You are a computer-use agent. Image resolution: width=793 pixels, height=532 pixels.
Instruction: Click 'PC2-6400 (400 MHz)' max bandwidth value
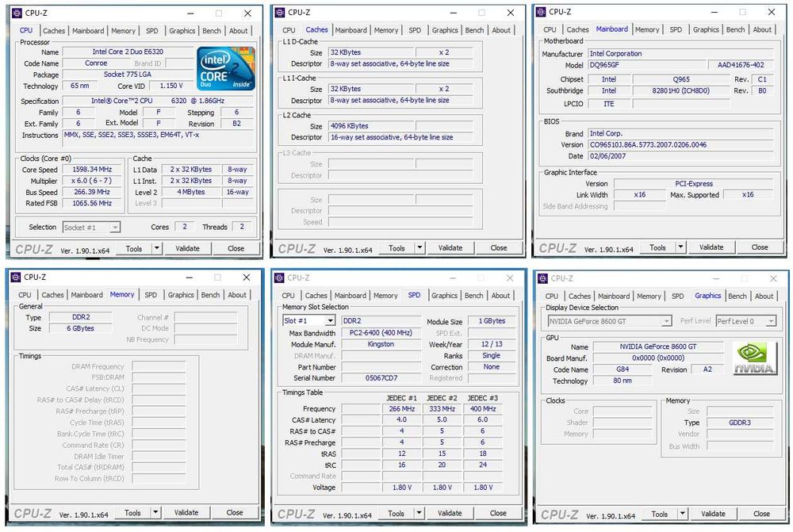click(x=381, y=333)
